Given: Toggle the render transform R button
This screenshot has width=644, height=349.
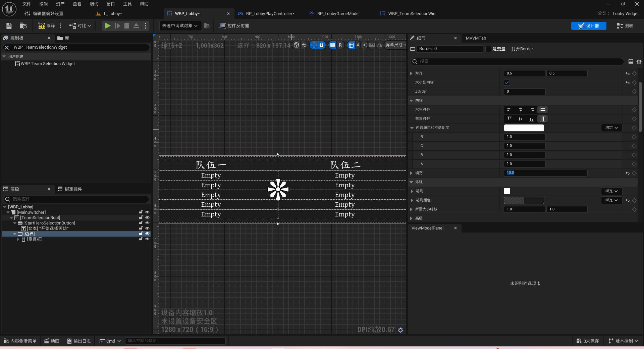Looking at the screenshot, I should point(340,45).
